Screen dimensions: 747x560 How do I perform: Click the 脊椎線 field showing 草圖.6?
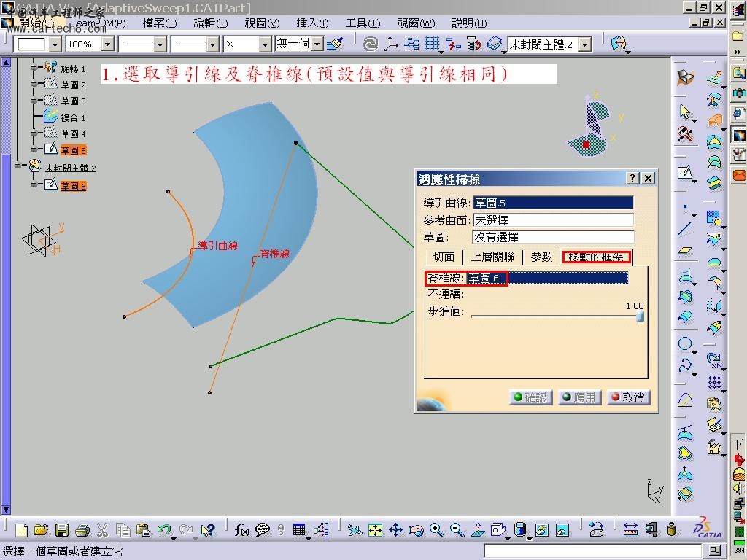547,278
